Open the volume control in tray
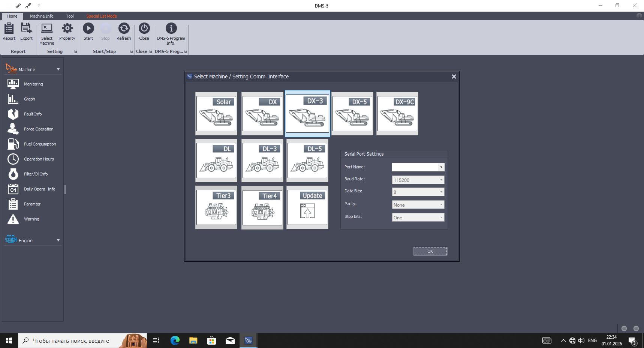644x348 pixels. tap(581, 340)
